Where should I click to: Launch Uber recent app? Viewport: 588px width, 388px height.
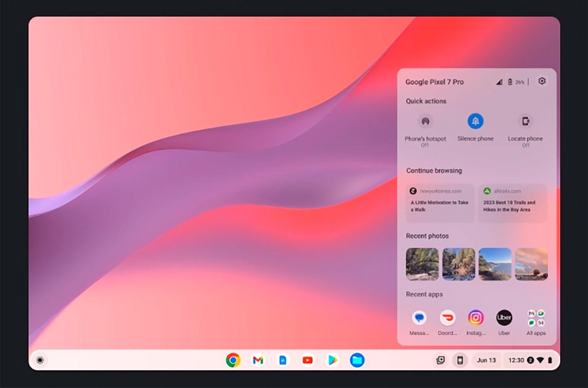tap(504, 318)
